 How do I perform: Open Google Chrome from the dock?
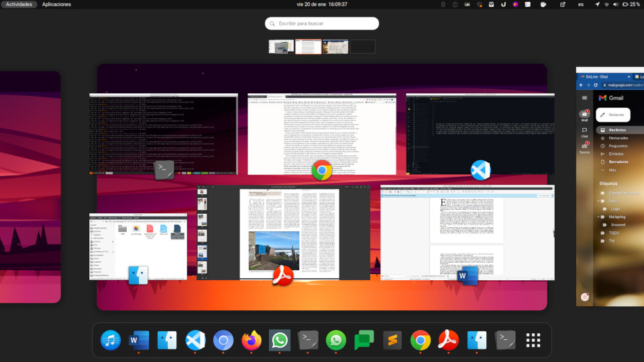[x=421, y=341]
